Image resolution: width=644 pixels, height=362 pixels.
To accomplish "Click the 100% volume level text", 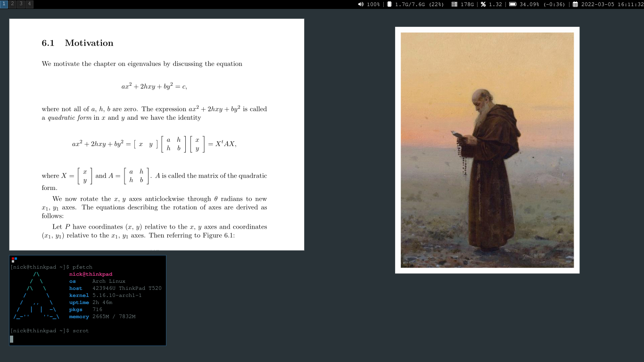I will (373, 4).
